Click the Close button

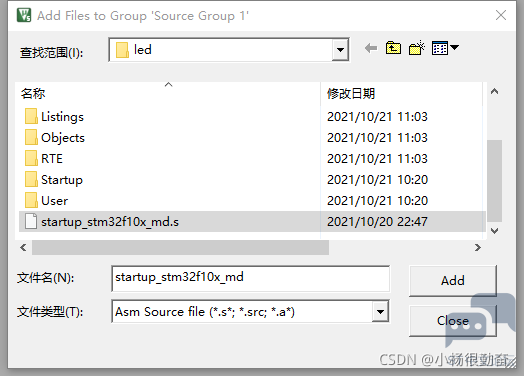(453, 321)
